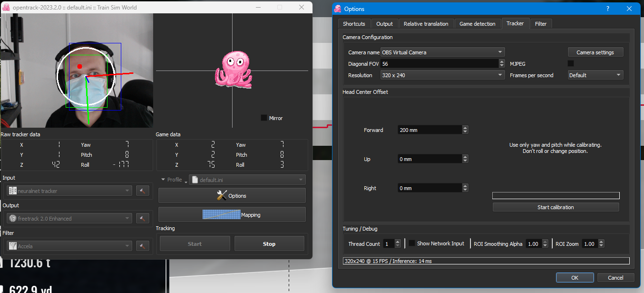
Task: Open the neuralnet tracker Input dropdown
Action: point(69,191)
